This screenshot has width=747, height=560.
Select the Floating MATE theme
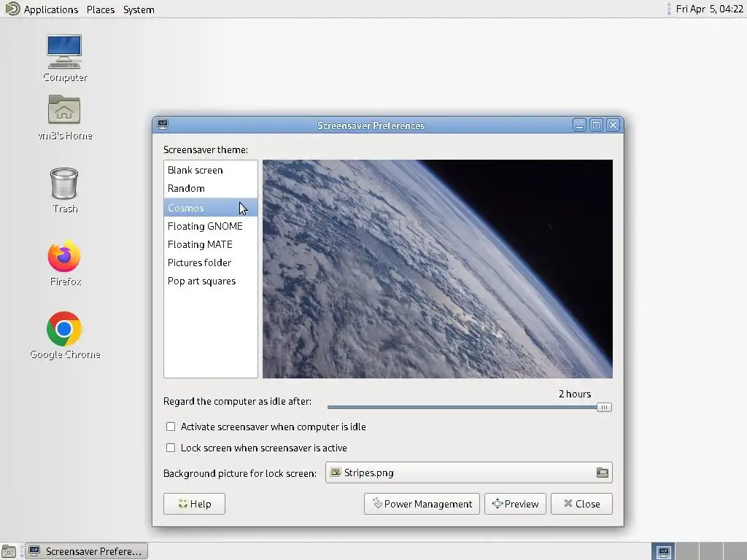211,244
